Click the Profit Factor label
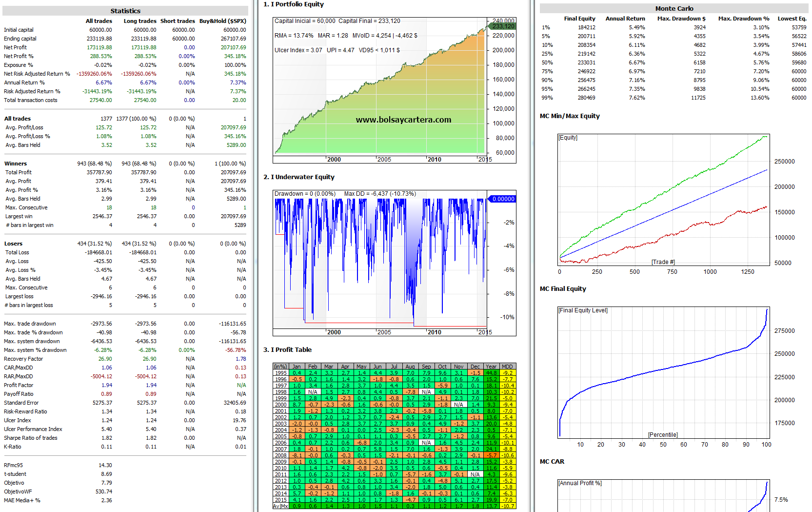This screenshot has height=512, width=812. click(x=19, y=385)
